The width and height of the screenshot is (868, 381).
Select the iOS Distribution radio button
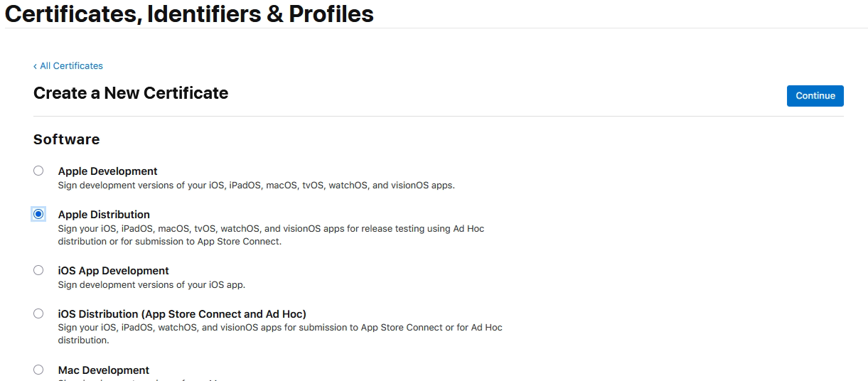[x=38, y=313]
